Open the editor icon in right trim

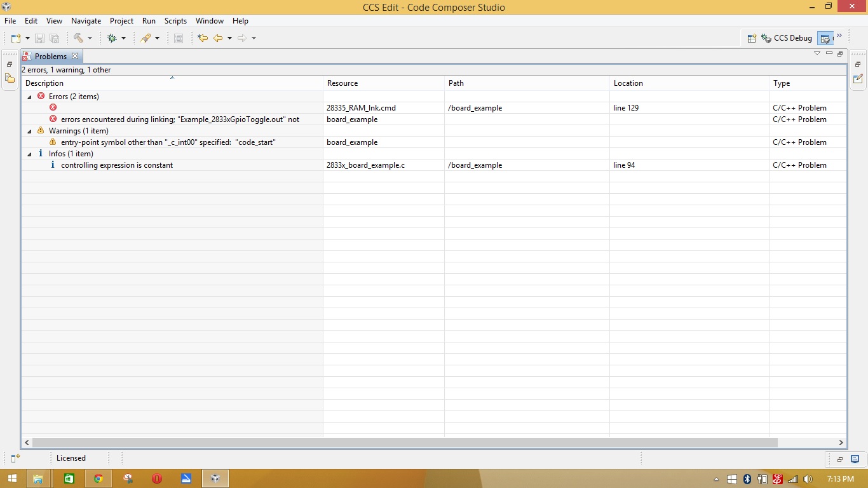(x=858, y=79)
